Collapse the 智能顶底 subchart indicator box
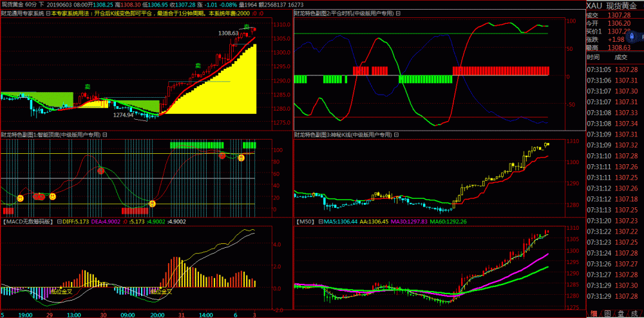 [x=104, y=134]
